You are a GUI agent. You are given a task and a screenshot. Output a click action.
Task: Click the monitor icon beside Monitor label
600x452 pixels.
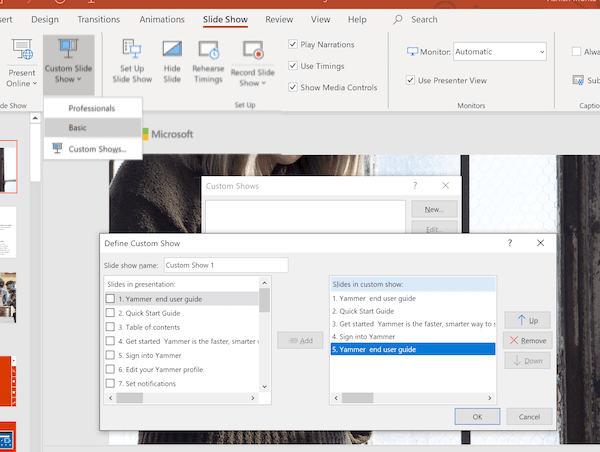pos(412,52)
